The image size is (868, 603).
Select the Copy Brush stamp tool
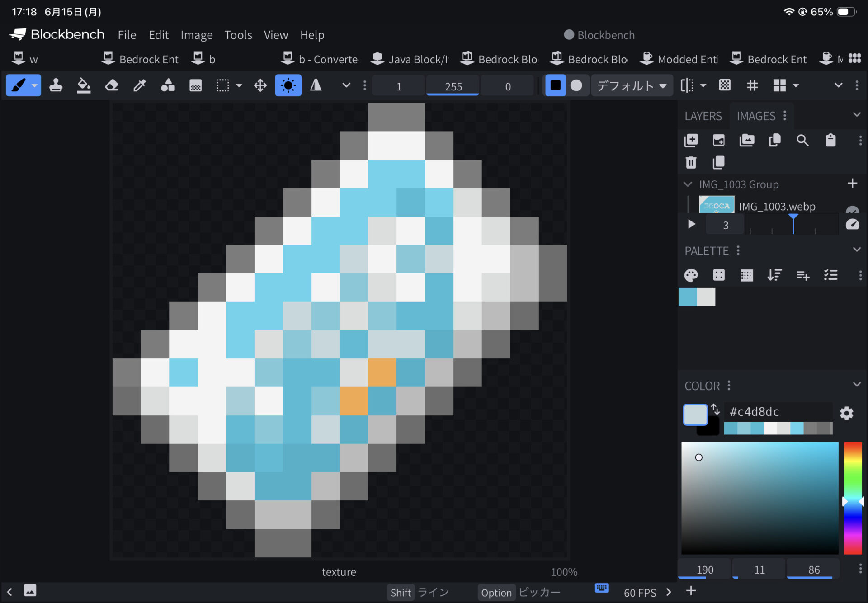tap(56, 85)
